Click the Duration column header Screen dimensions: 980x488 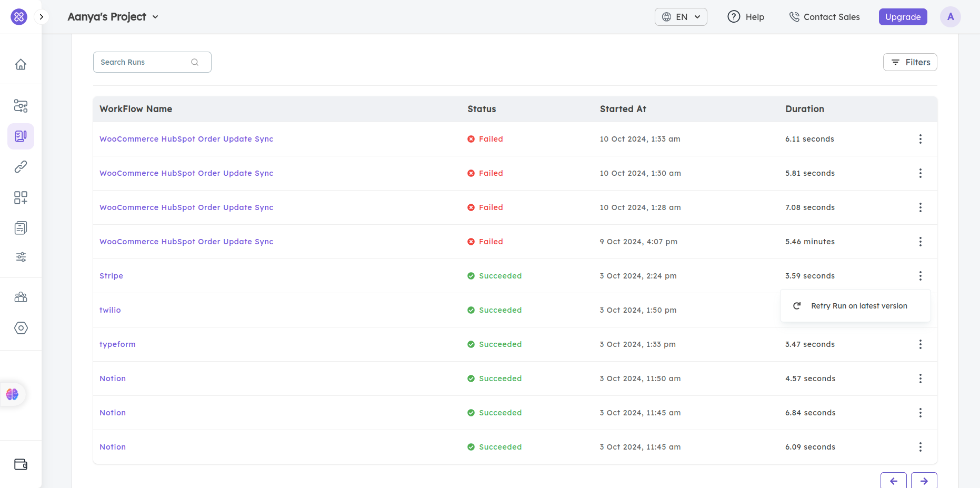click(805, 109)
